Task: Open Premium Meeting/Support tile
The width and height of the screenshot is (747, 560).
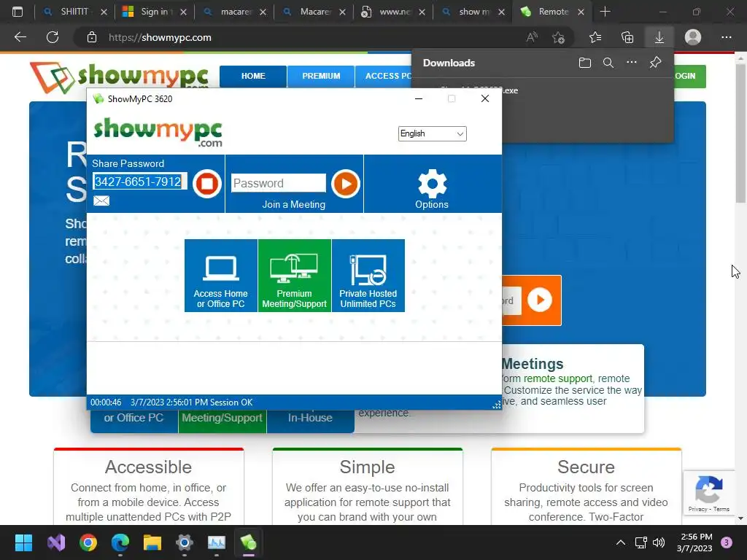Action: pyautogui.click(x=295, y=276)
